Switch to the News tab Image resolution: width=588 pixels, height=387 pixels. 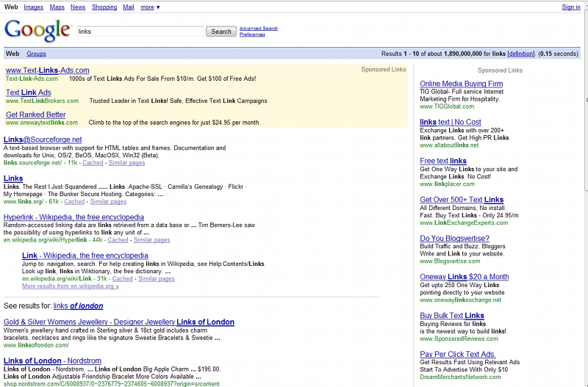78,7
